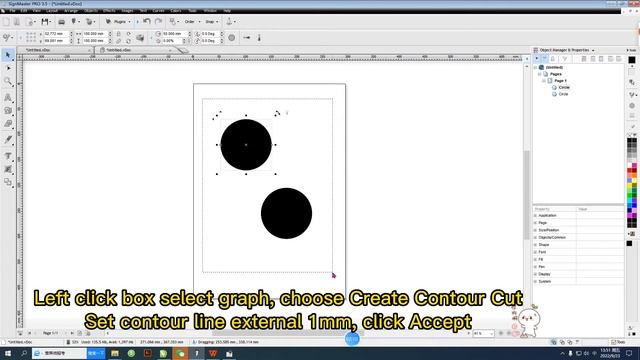This screenshot has height=360, width=640.
Task: Open the Snap dropdown
Action: [x=211, y=22]
